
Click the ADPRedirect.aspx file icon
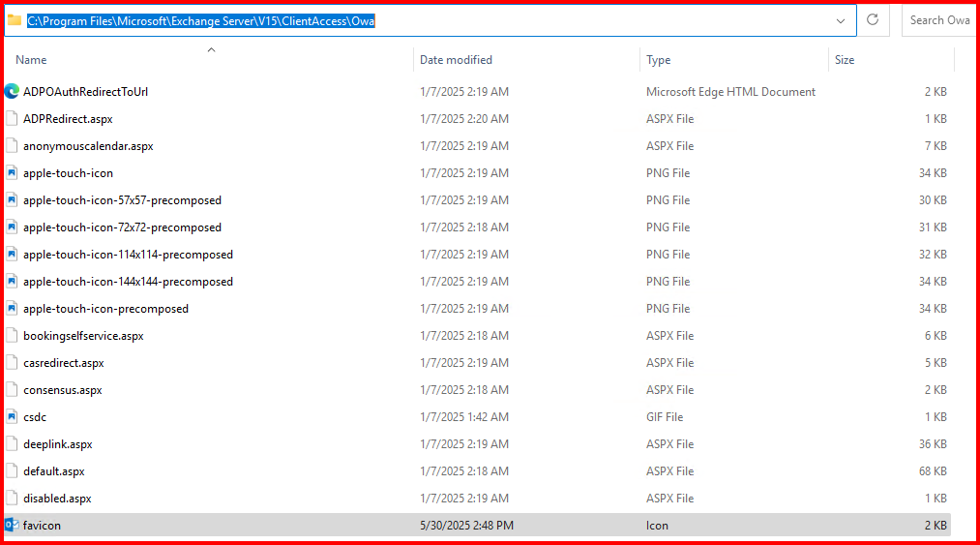pyautogui.click(x=12, y=119)
